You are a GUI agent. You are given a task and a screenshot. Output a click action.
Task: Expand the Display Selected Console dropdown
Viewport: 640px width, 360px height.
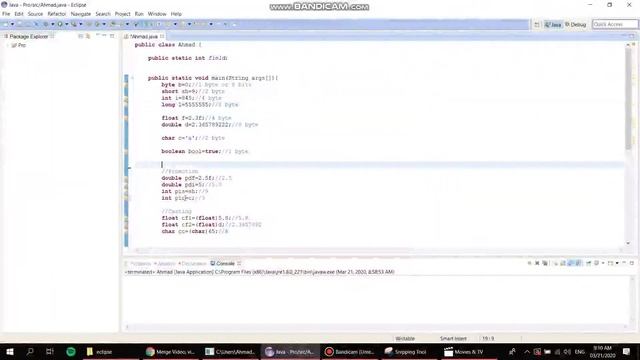pyautogui.click(x=602, y=263)
